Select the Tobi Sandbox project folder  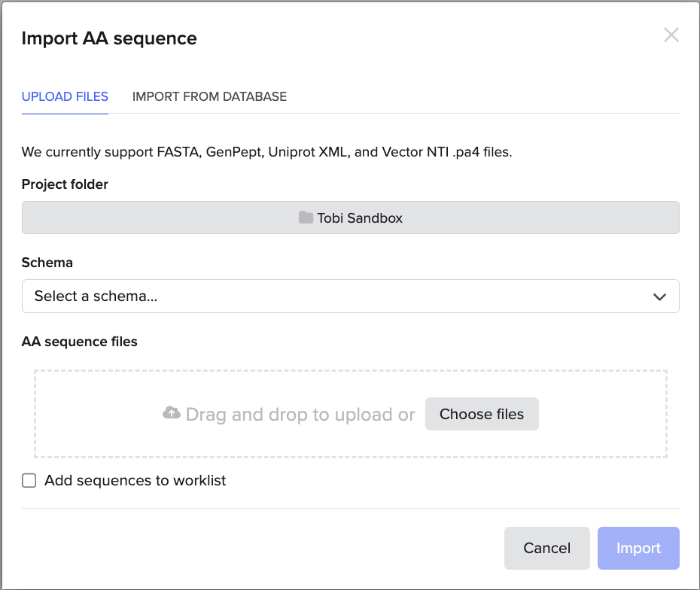click(x=350, y=217)
